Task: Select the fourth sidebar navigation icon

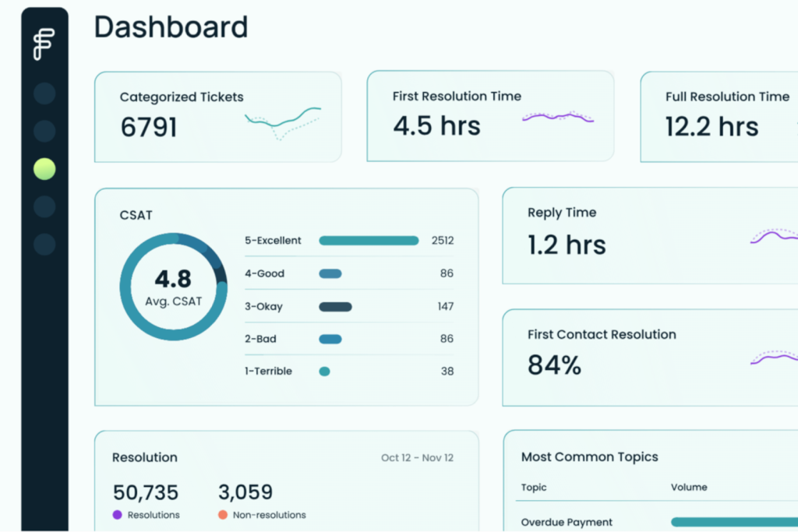Action: 44,206
